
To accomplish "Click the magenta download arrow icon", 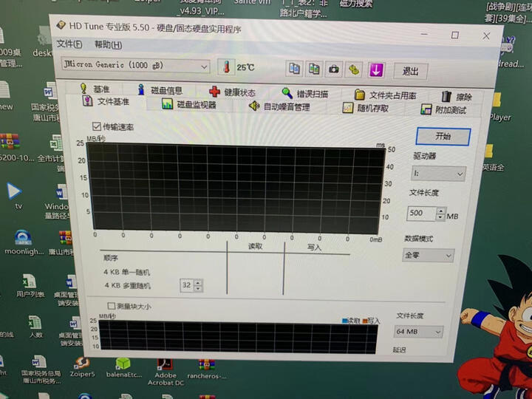I will (x=376, y=70).
